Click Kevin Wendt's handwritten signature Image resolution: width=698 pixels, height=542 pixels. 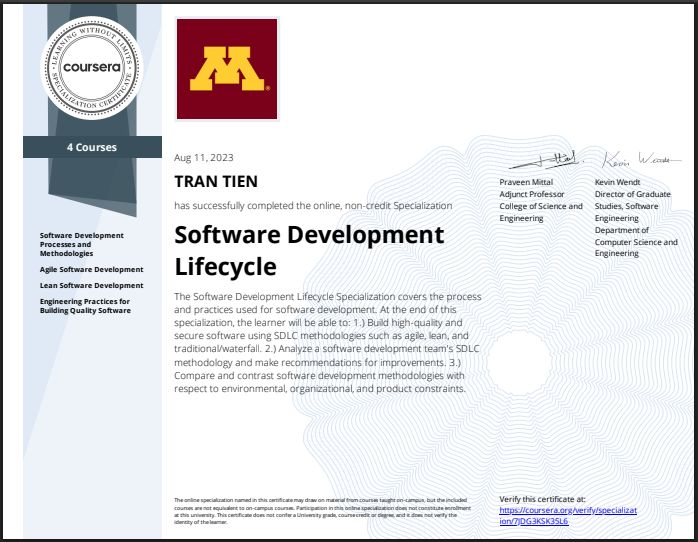tap(641, 160)
